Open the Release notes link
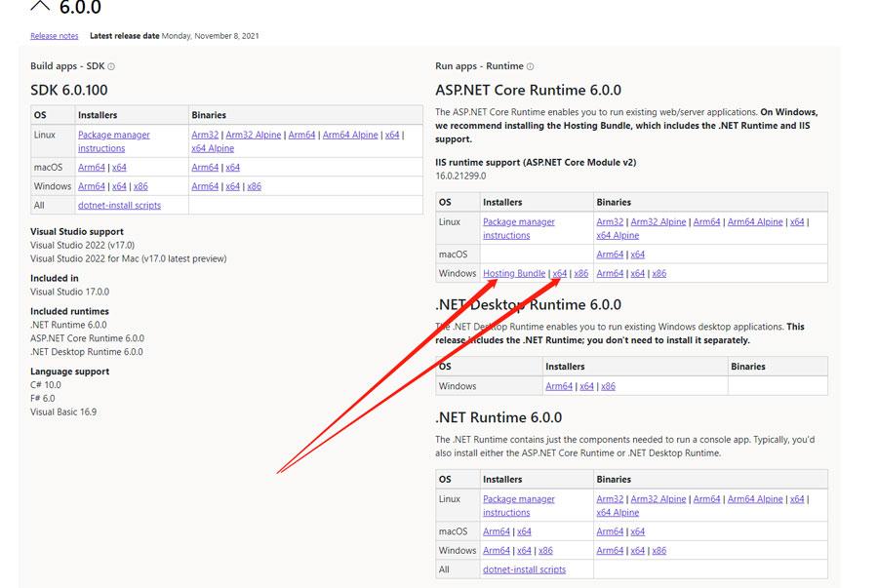 55,36
